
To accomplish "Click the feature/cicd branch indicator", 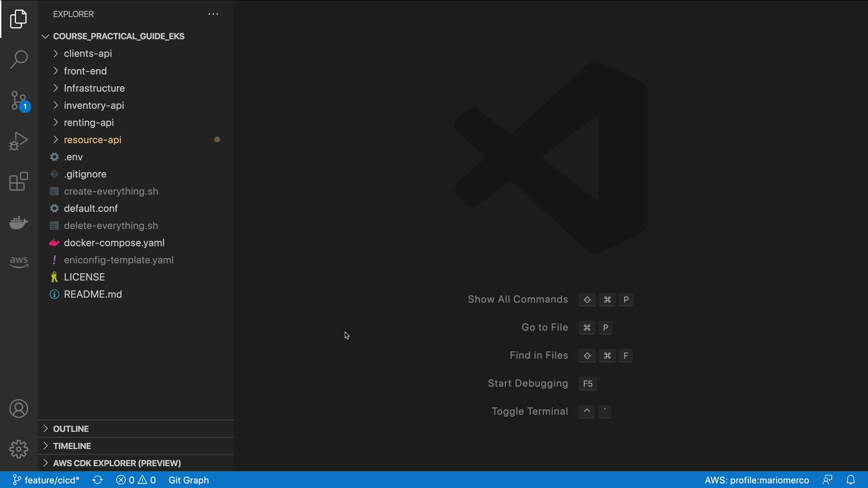I will tap(46, 480).
